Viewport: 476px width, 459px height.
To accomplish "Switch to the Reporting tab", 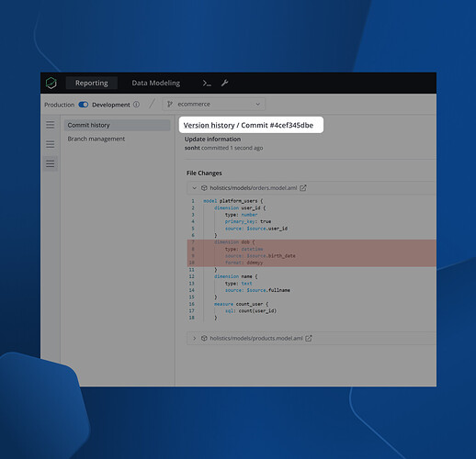I will coord(92,83).
